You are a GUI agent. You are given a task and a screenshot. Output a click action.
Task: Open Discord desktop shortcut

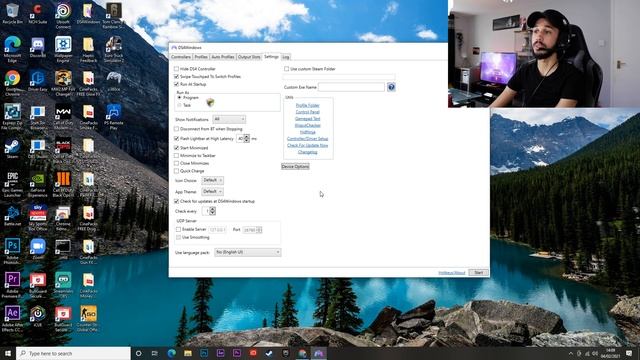tap(38, 46)
